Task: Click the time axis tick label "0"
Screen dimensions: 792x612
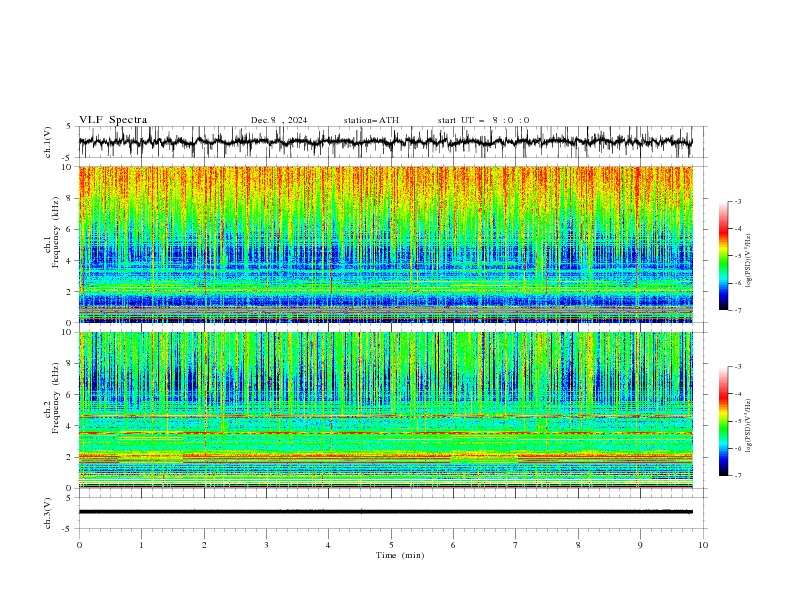Action: point(79,545)
